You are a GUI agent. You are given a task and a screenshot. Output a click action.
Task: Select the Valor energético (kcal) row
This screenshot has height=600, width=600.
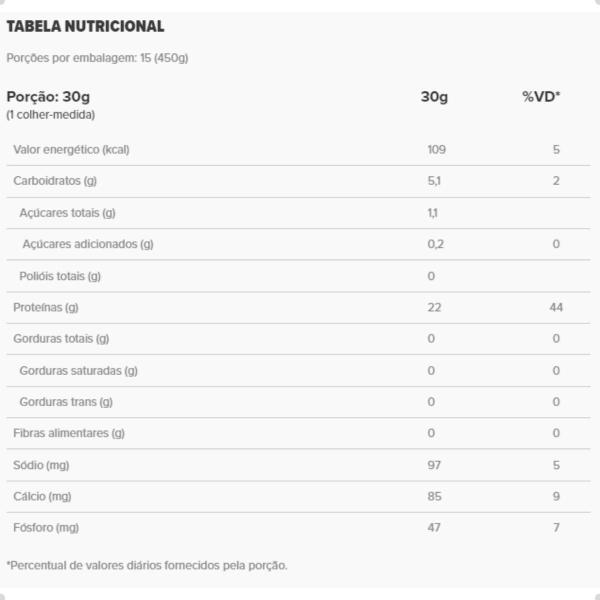pyautogui.click(x=298, y=150)
